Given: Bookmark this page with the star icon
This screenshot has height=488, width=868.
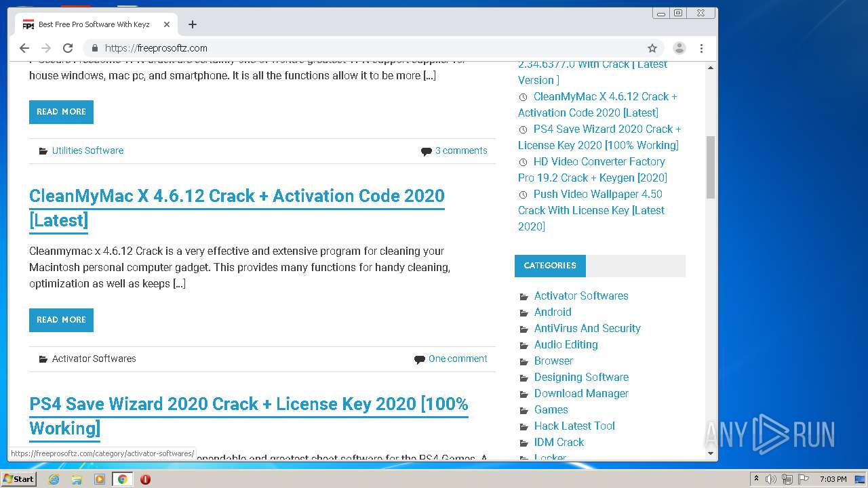Looking at the screenshot, I should click(652, 48).
